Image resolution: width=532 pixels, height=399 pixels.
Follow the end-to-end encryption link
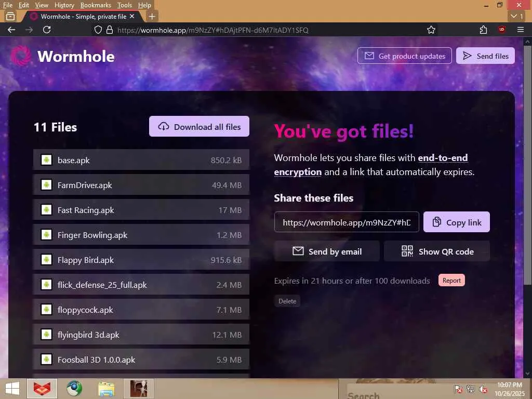tap(443, 158)
